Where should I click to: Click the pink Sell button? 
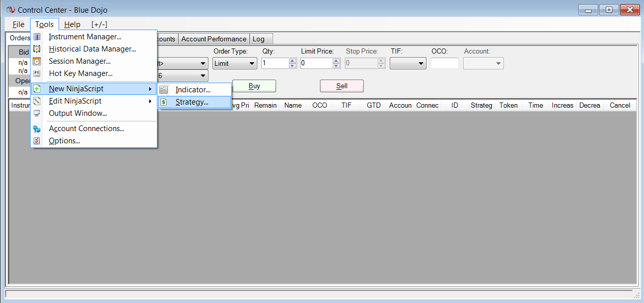coord(342,86)
